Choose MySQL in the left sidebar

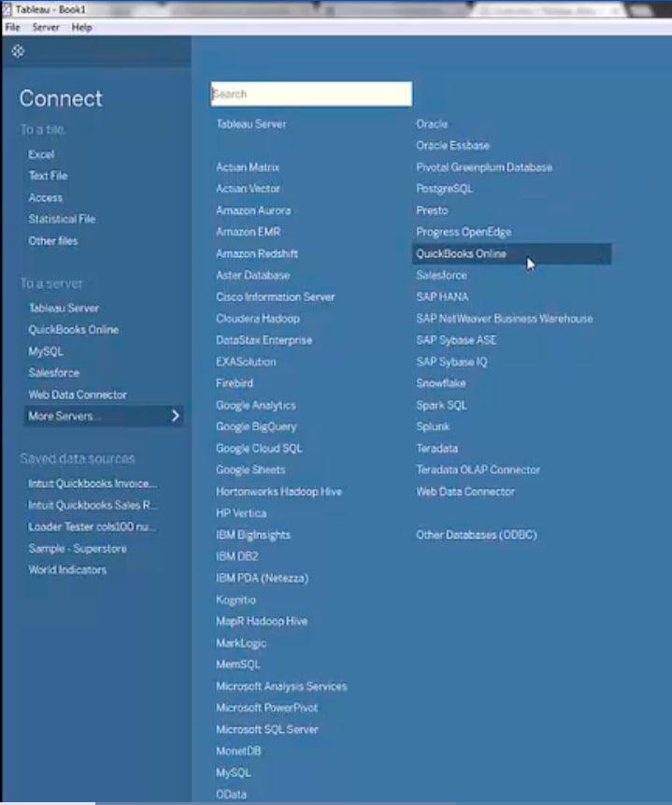46,352
